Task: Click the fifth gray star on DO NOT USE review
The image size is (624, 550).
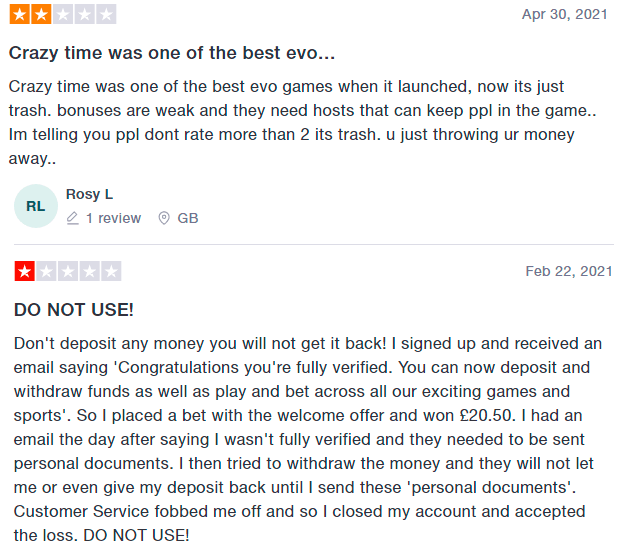Action: click(x=111, y=271)
